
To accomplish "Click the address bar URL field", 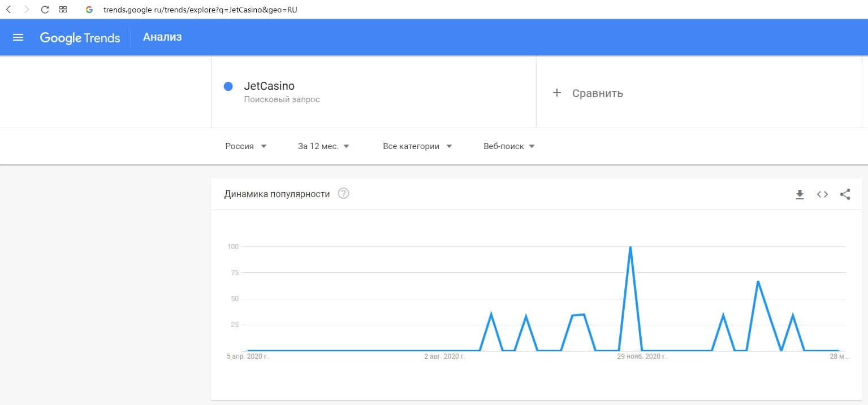I will tap(200, 10).
